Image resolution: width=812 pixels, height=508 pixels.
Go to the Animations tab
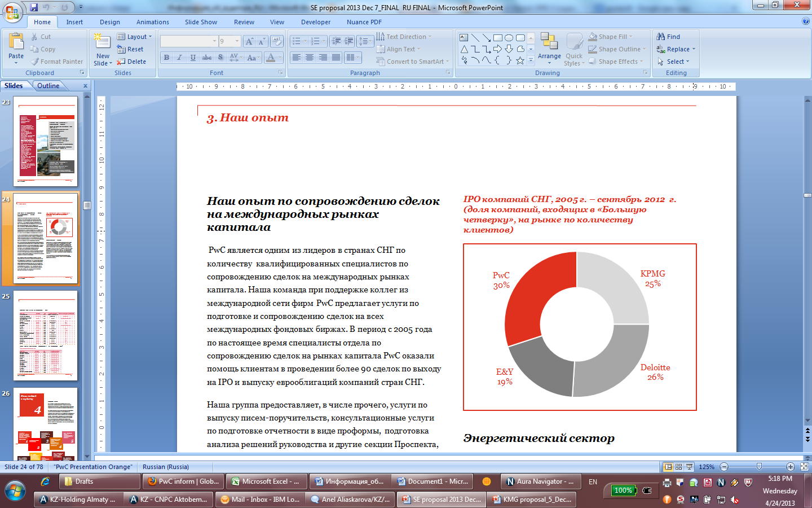(x=153, y=22)
